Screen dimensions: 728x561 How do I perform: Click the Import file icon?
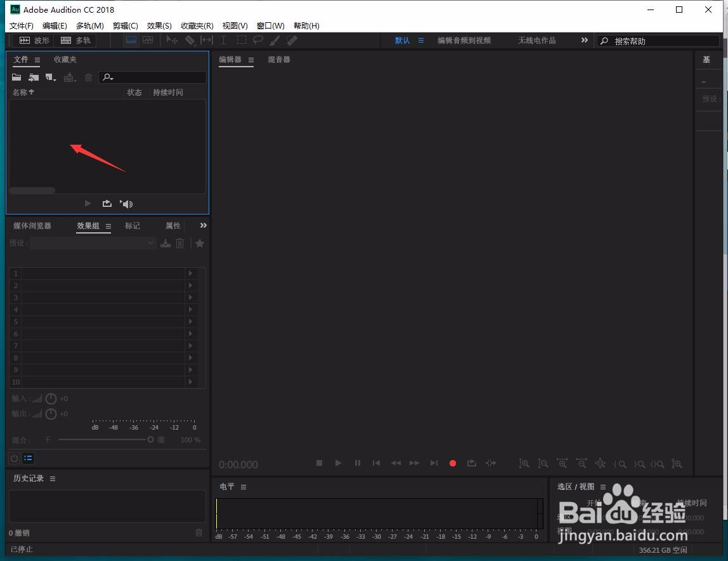point(34,77)
